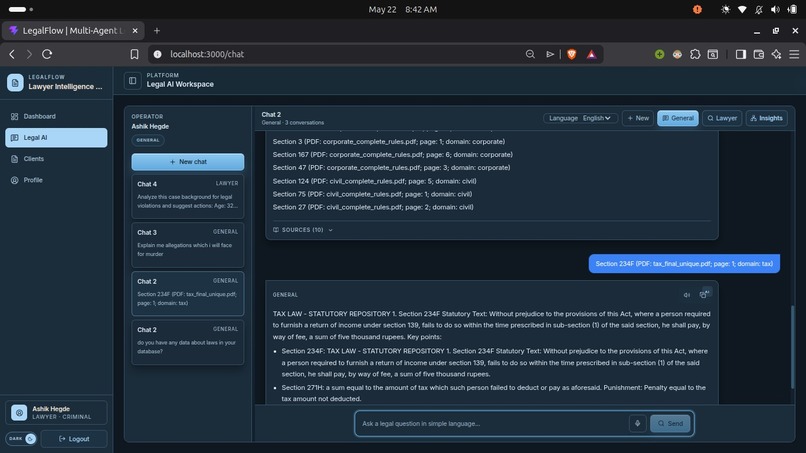Open Chat 4 lawyer conversation

coord(188,196)
